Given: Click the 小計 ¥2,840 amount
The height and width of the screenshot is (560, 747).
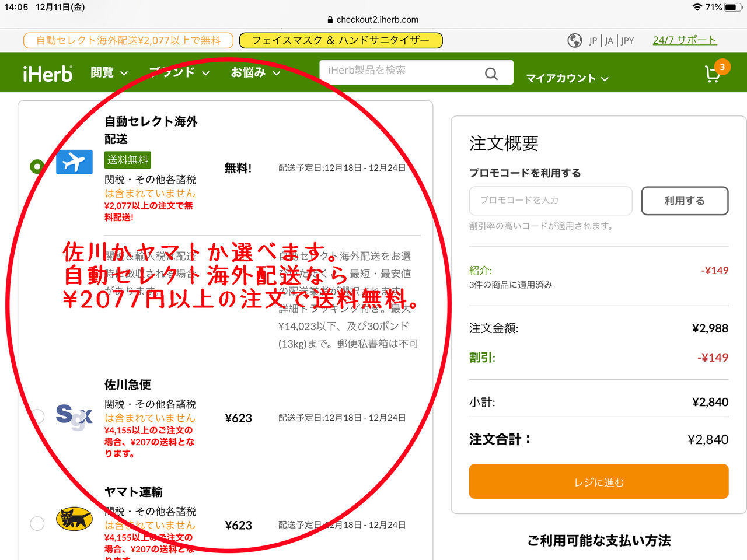Looking at the screenshot, I should tap(710, 402).
